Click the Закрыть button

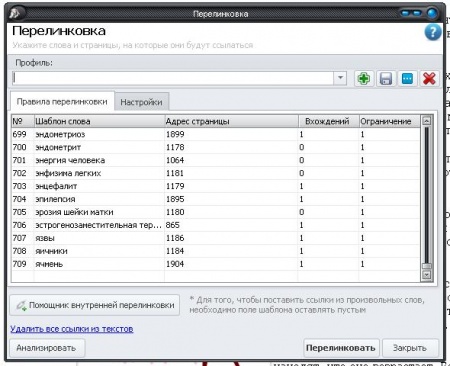coord(410,348)
